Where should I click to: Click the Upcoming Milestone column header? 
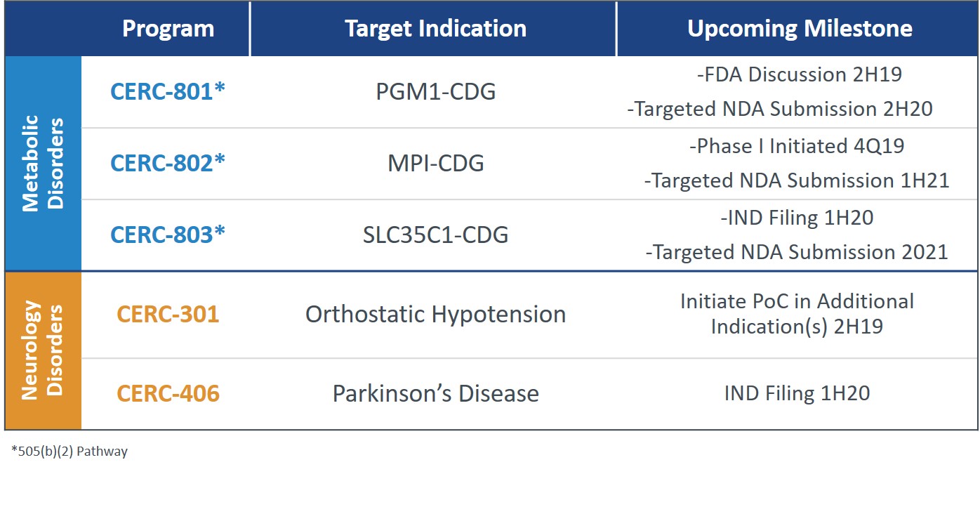(800, 29)
